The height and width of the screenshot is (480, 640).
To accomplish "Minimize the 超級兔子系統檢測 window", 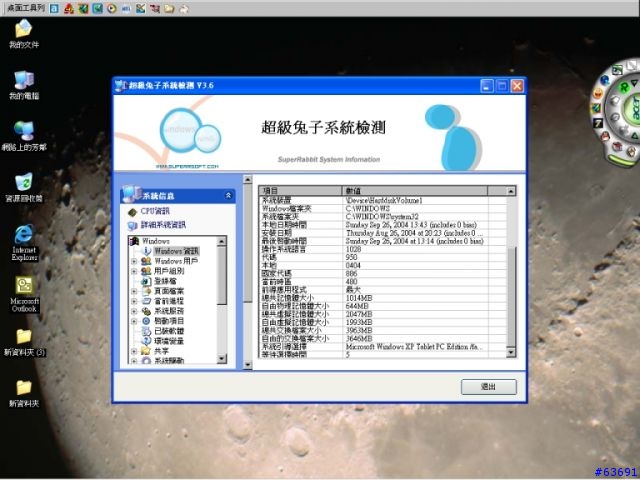I will [487, 86].
